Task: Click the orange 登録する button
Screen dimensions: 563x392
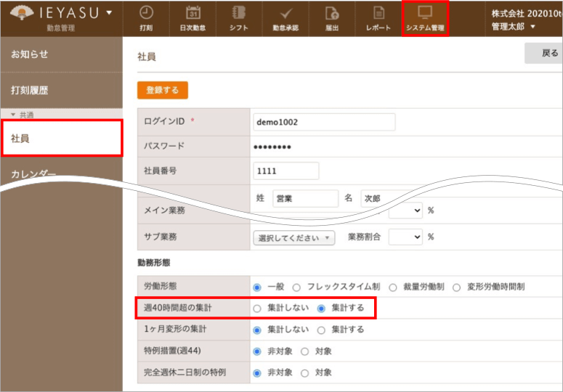Action: coord(162,90)
